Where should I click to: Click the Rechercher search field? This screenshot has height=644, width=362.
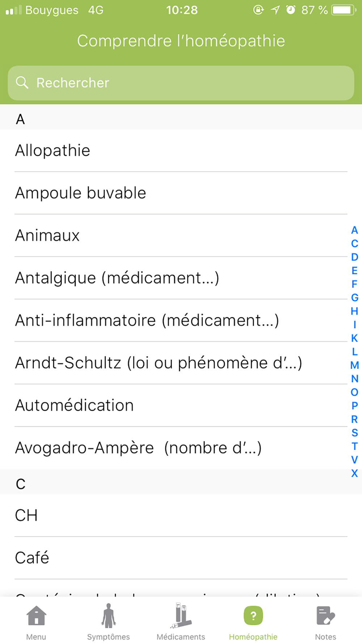pos(181,83)
